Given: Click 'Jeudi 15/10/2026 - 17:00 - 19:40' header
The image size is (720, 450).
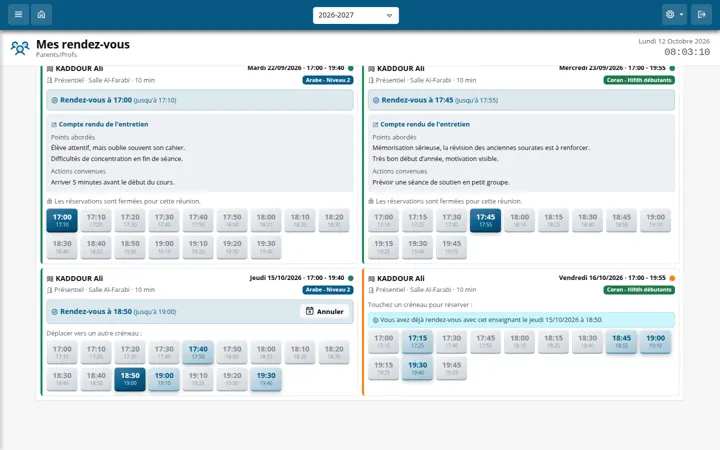Looking at the screenshot, I should (x=297, y=278).
